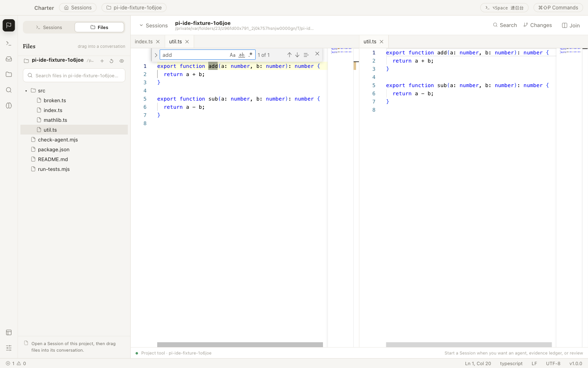Image resolution: width=588 pixels, height=368 pixels.
Task: Click v1.0.0 version label
Action: (576, 364)
